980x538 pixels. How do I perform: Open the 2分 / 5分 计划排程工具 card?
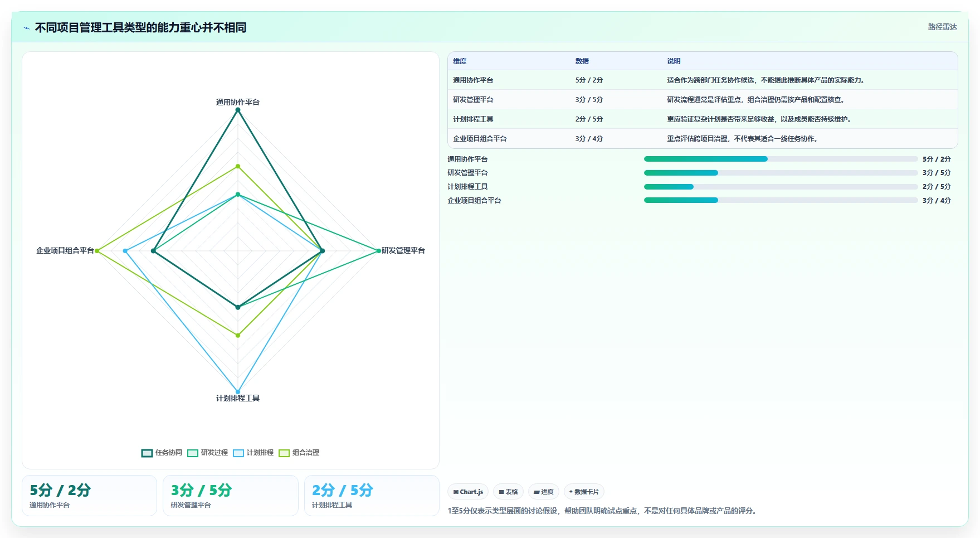click(x=372, y=496)
